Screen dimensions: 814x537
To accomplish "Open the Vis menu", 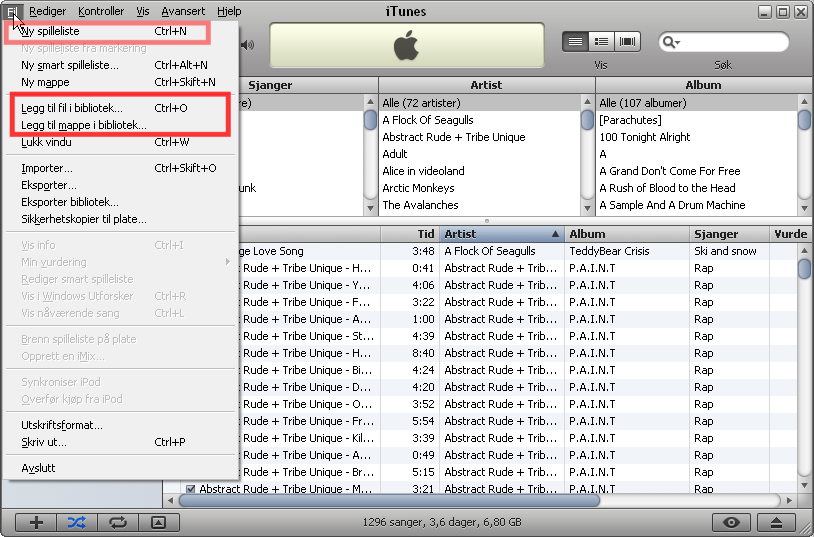I will point(143,11).
